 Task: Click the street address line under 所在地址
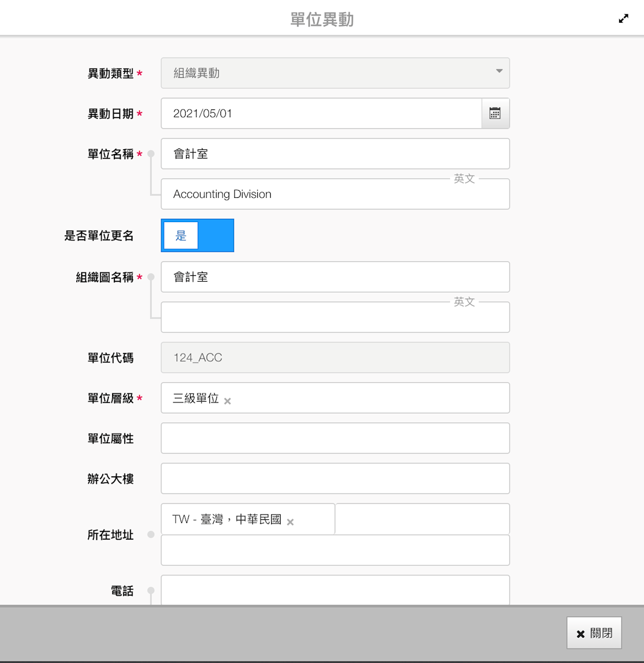click(x=335, y=550)
